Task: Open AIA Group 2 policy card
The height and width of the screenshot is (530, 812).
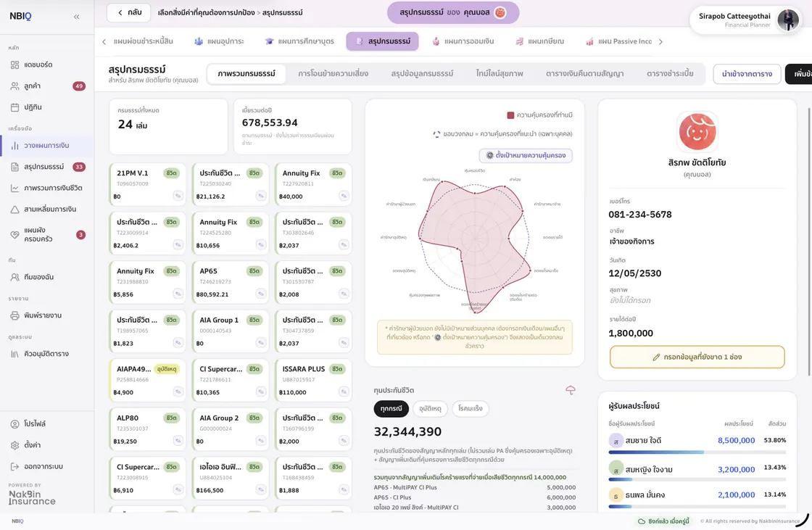Action: tap(230, 429)
